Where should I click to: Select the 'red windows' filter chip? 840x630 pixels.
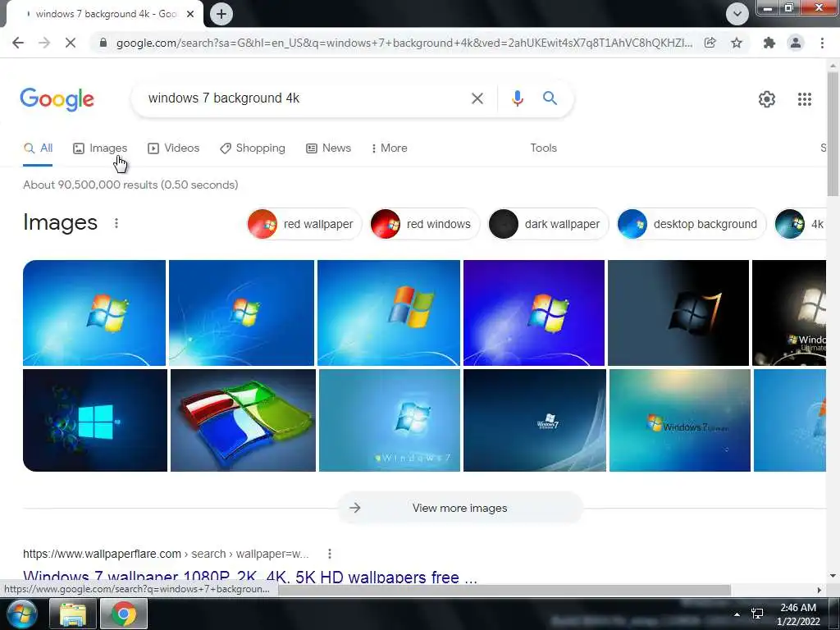(424, 224)
